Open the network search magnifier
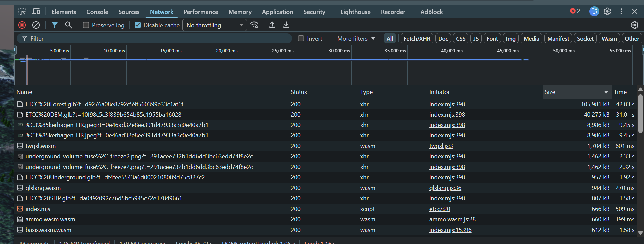The width and height of the screenshot is (644, 244). tap(68, 25)
